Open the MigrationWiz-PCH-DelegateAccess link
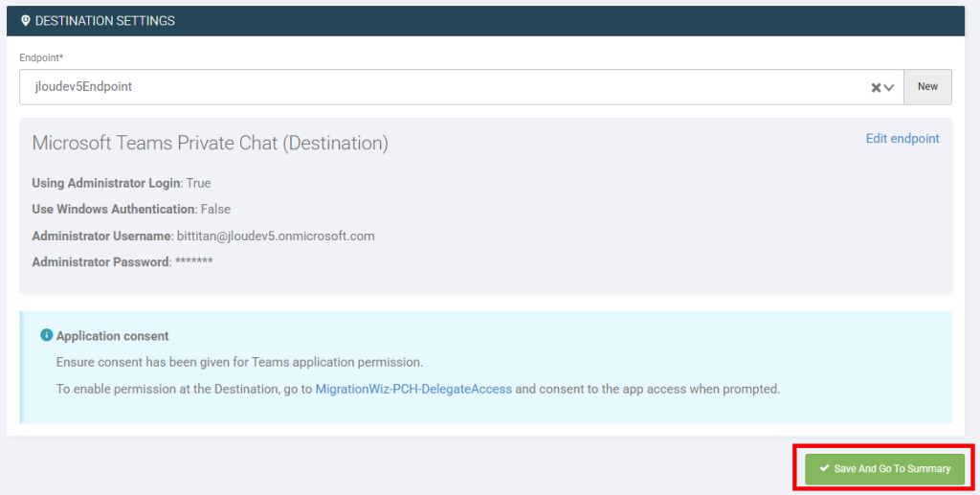The width and height of the screenshot is (980, 495). [413, 389]
